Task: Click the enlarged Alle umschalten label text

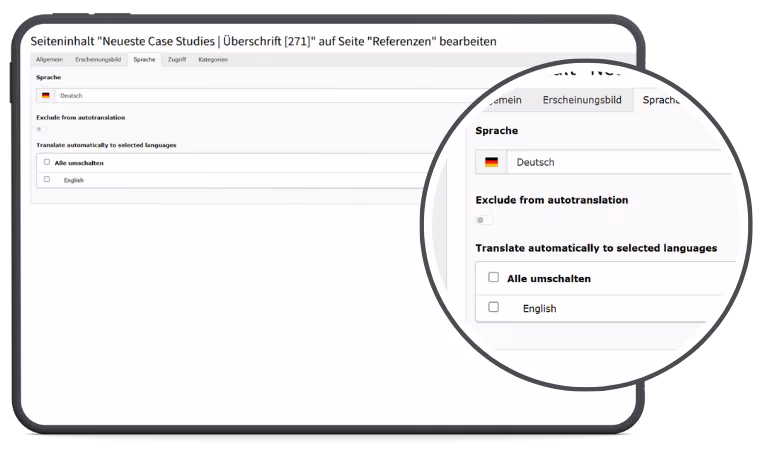Action: (549, 279)
